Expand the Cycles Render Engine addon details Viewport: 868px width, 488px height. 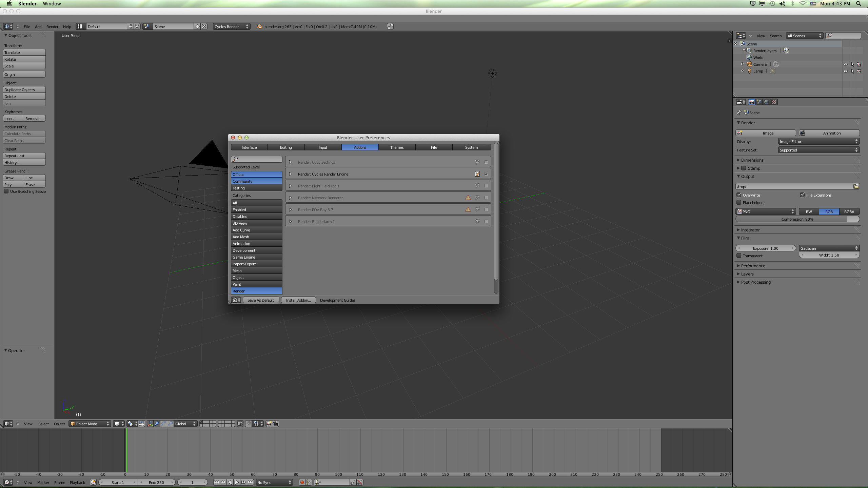(x=290, y=174)
